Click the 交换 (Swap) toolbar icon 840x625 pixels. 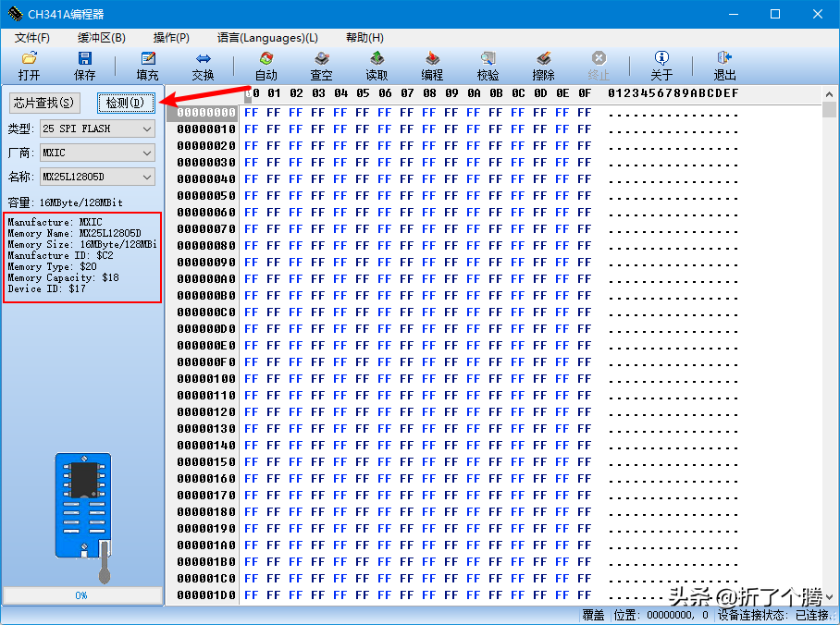(x=203, y=58)
